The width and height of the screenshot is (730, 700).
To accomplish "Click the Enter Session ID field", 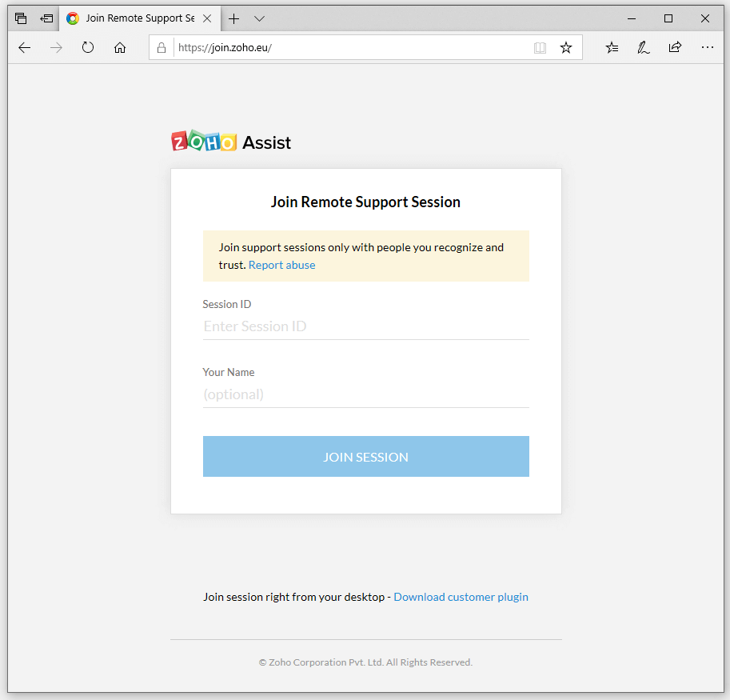I will [x=365, y=326].
